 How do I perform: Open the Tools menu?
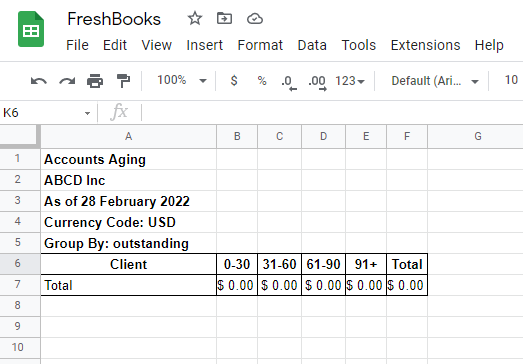tap(359, 45)
